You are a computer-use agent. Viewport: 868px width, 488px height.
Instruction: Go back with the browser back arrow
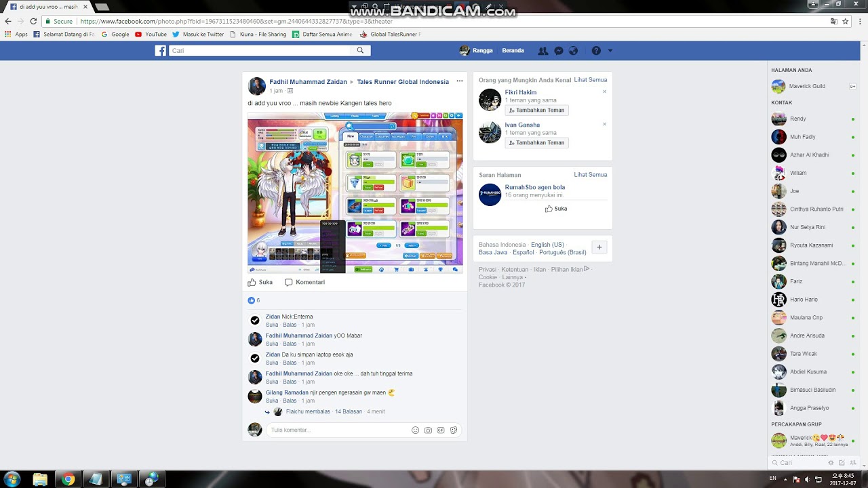point(8,21)
